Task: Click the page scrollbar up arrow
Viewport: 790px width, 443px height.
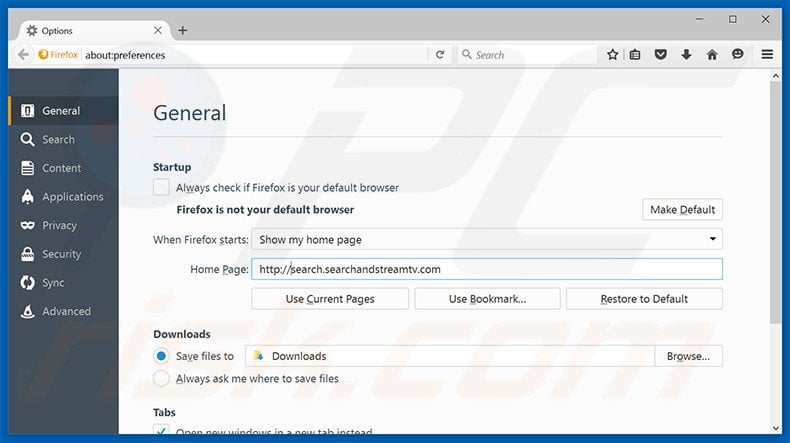Action: pos(775,76)
